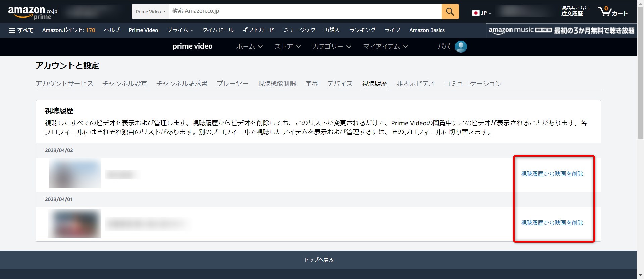This screenshot has height=279, width=644.
Task: Click the パパ profile avatar icon
Action: click(461, 47)
